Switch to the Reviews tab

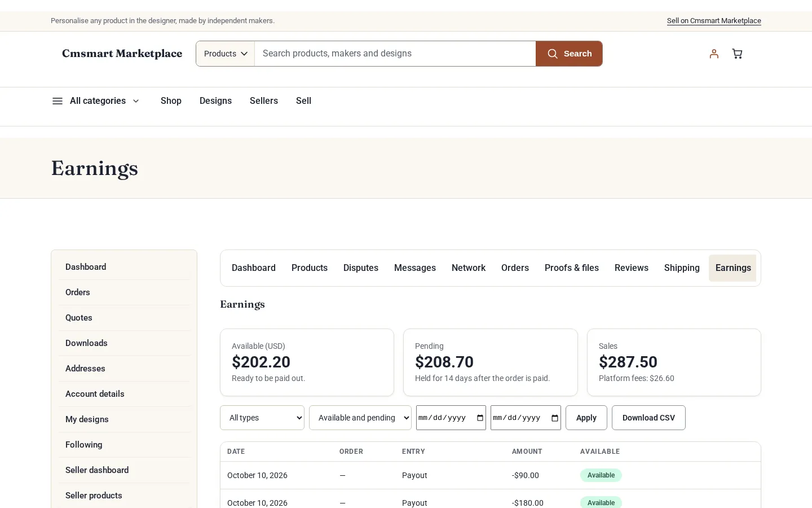632,268
